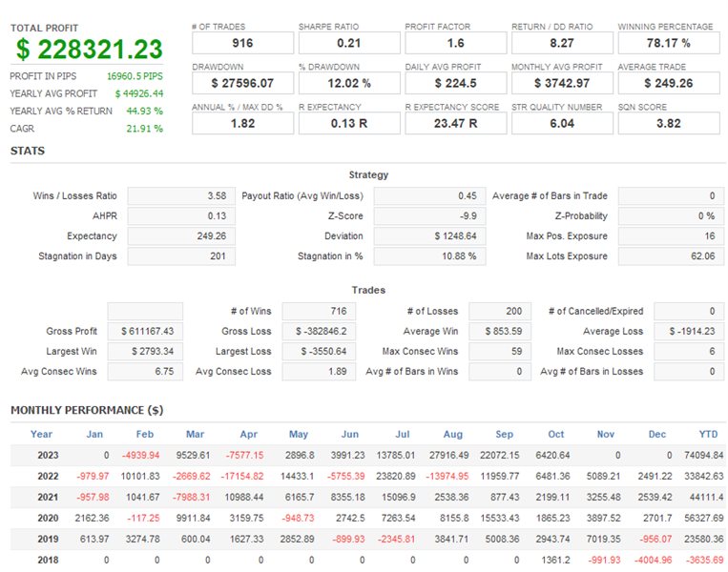Select 2023 February loss -4939.94
Viewport: 728px width, 572px height.
click(140, 455)
